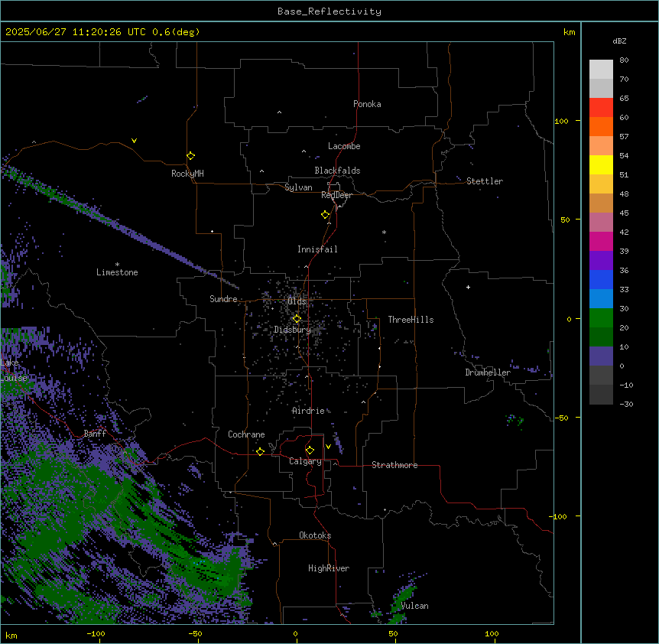The image size is (659, 644).
Task: Click the Sylvan label
Action: point(298,187)
